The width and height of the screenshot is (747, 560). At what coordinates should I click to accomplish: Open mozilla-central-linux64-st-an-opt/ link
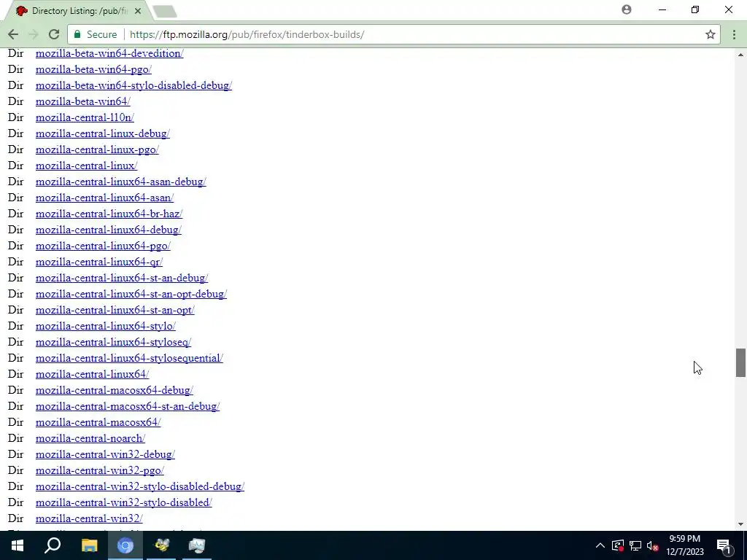(x=115, y=310)
